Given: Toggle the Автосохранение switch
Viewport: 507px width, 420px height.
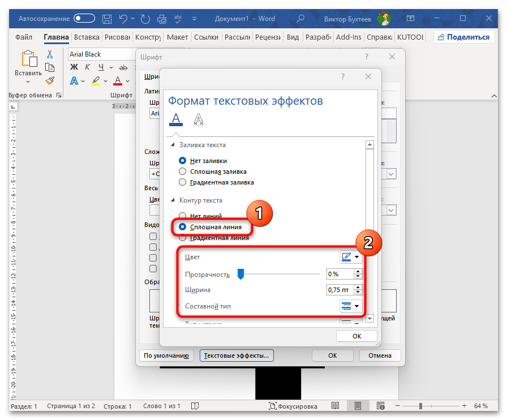Looking at the screenshot, I should tap(84, 19).
